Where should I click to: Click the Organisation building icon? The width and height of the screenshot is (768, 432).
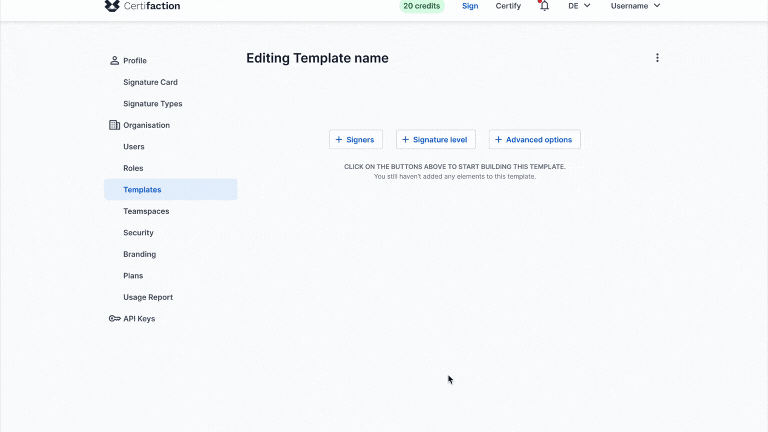[x=114, y=125]
